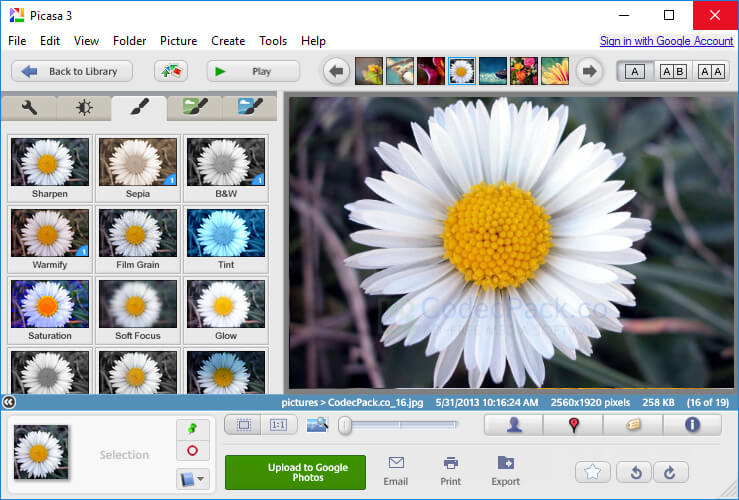Viewport: 739px width, 500px height.
Task: Click Sign in with Google Account link
Action: 666,41
